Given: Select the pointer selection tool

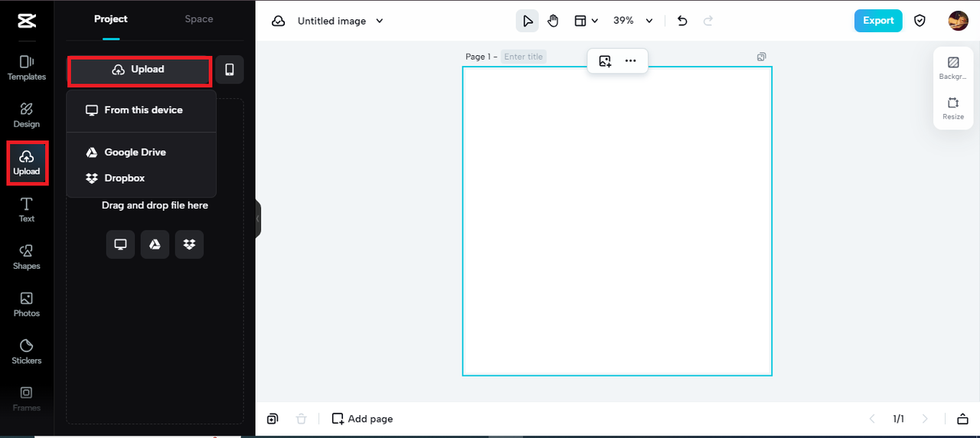Looking at the screenshot, I should click(x=528, y=21).
